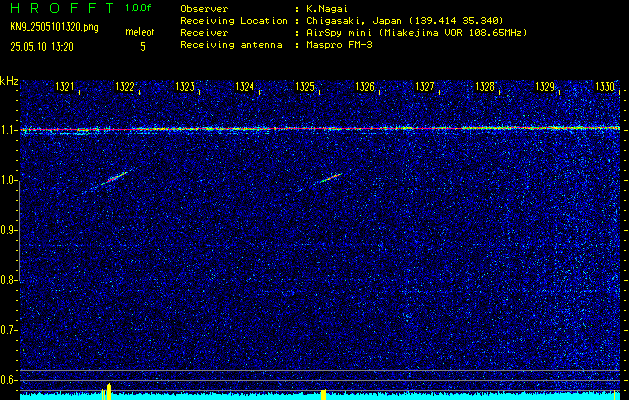
Task: Click the 1323 time marker
Action: (x=185, y=87)
